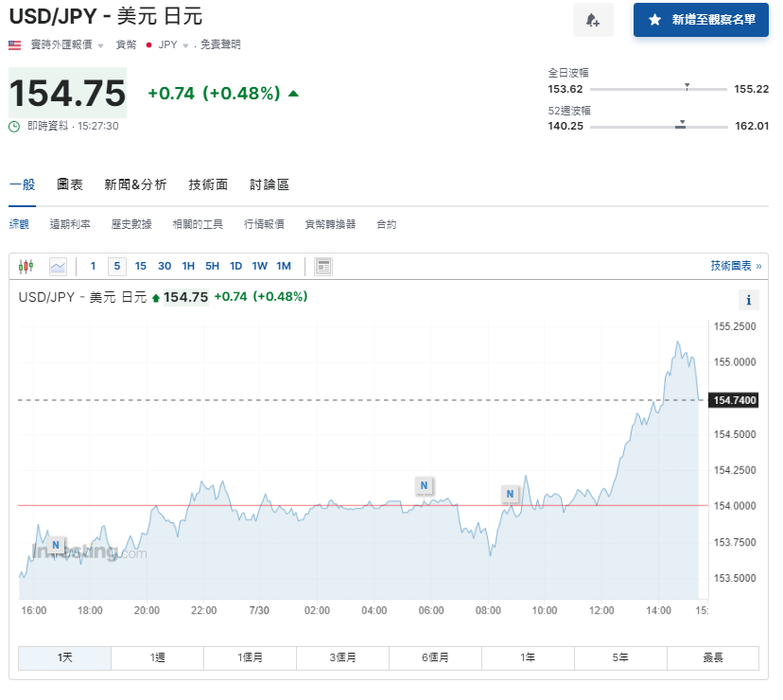Create a price alert with the bell icon
This screenshot has width=783, height=700.
point(593,20)
